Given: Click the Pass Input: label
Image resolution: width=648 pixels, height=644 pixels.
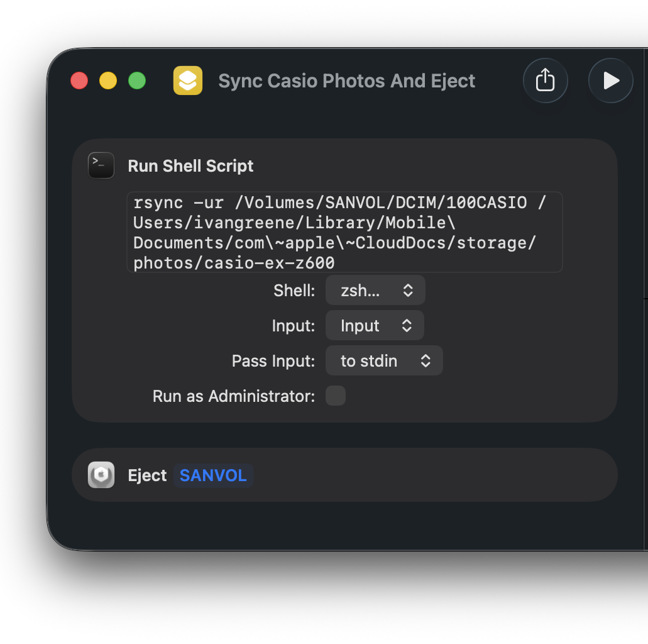Looking at the screenshot, I should [273, 360].
